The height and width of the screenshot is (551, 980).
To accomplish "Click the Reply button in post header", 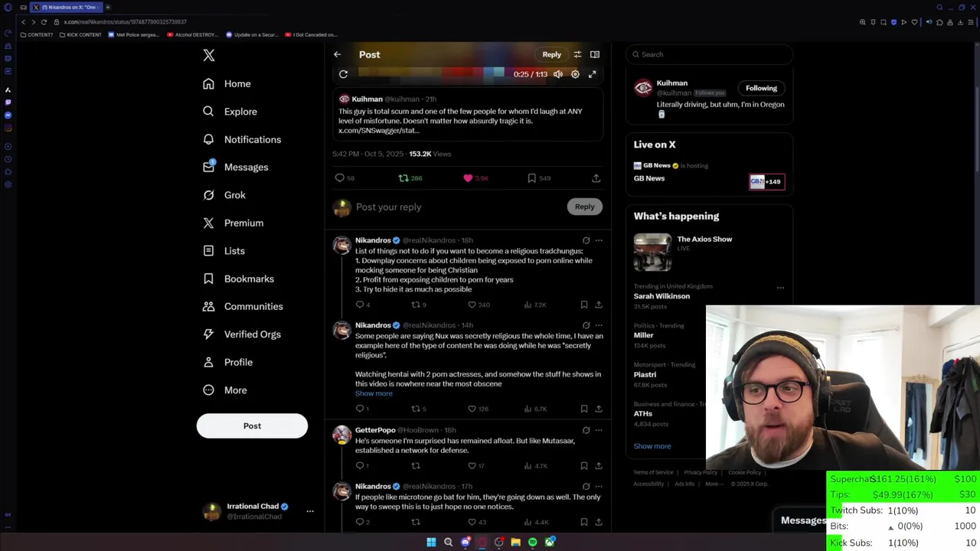I will click(552, 54).
